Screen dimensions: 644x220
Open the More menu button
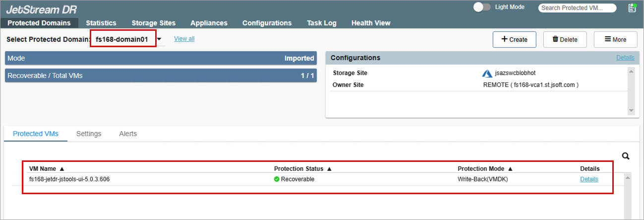coord(615,40)
